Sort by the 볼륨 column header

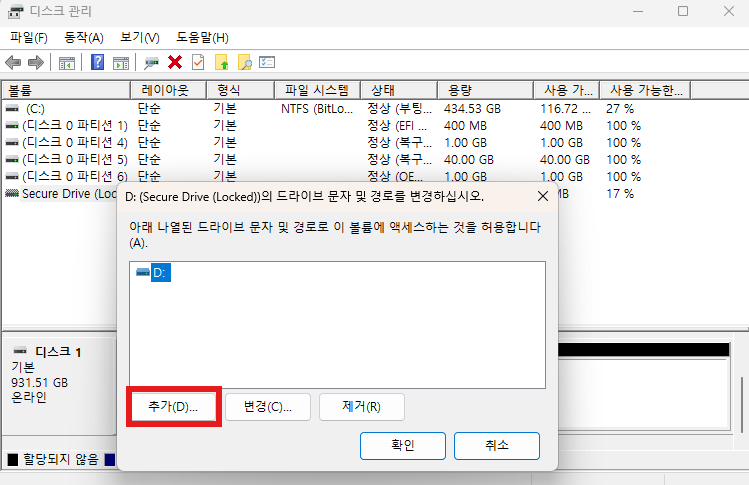[66, 90]
